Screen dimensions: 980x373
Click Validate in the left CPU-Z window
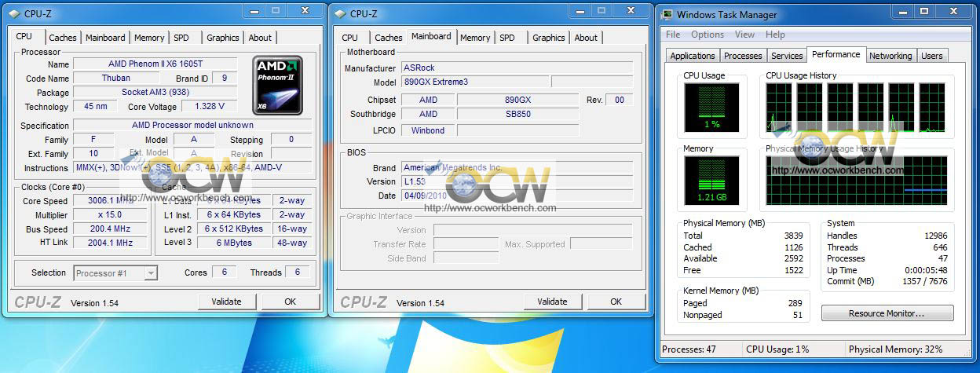pos(227,302)
